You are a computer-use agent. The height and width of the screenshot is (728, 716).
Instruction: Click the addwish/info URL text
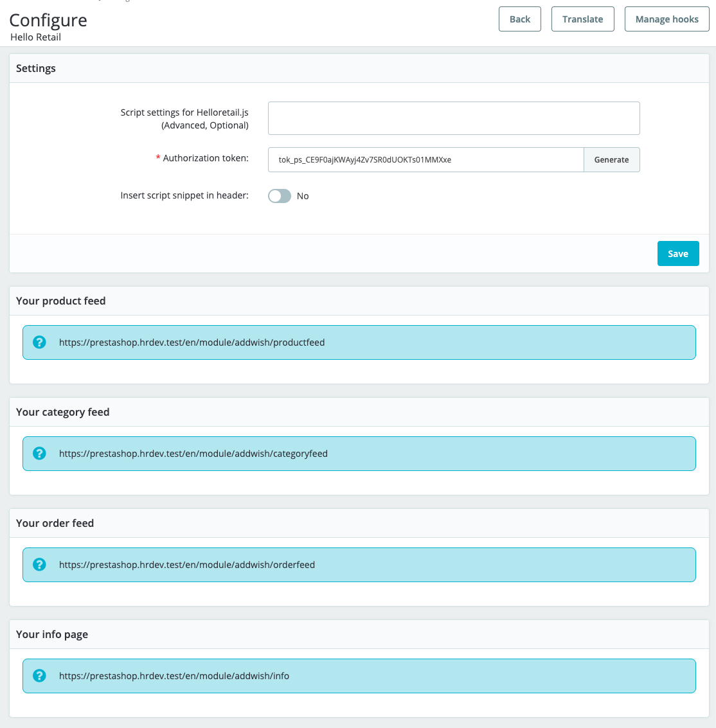click(174, 676)
